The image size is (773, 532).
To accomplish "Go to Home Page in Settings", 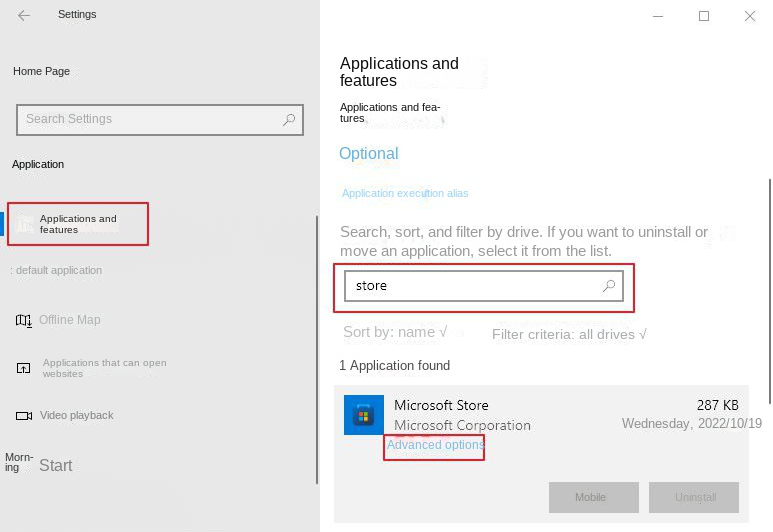I will pos(41,71).
